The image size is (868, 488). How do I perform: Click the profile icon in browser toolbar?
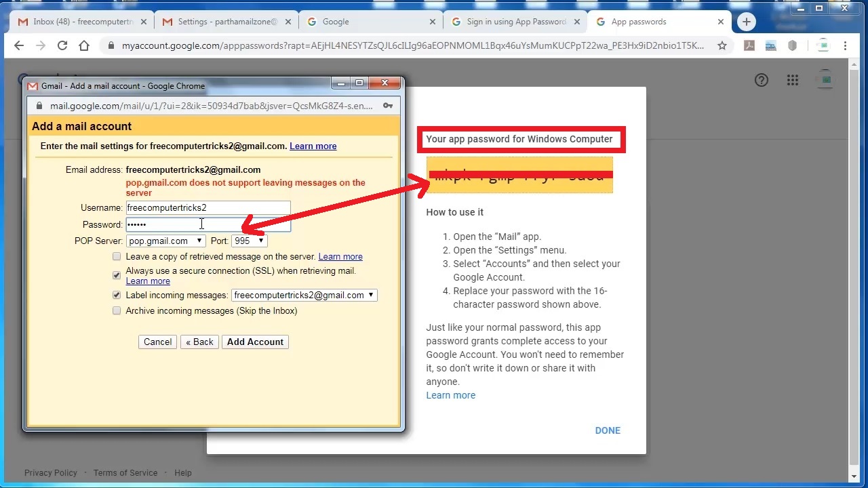pyautogui.click(x=823, y=45)
